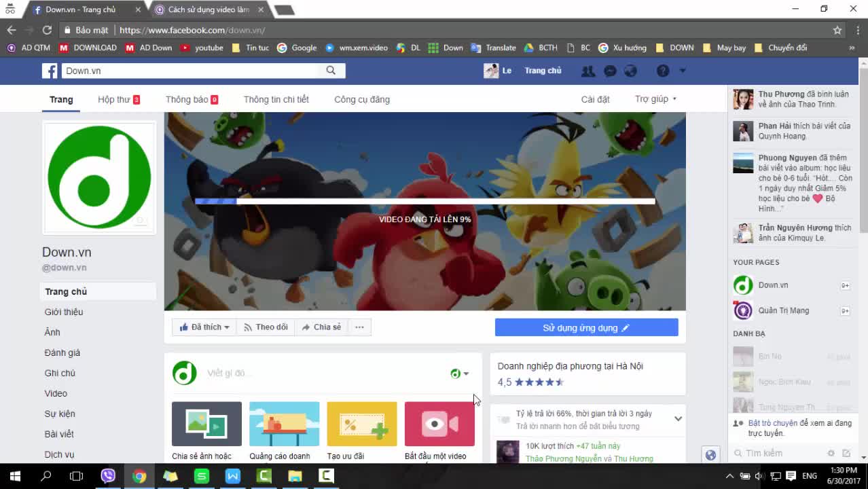Open Quản Trị Mạng under Your Pages
This screenshot has height=489, width=868.
783,310
